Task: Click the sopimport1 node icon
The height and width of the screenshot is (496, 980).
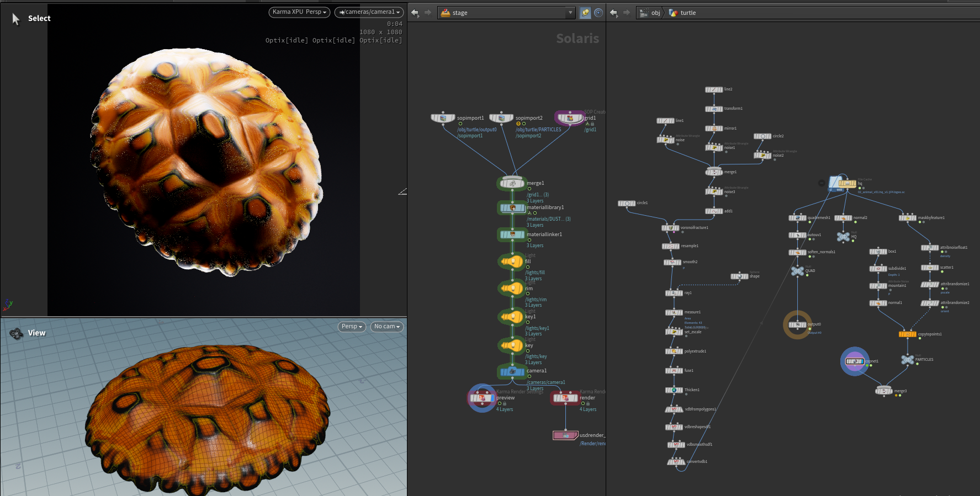Action: click(x=443, y=118)
